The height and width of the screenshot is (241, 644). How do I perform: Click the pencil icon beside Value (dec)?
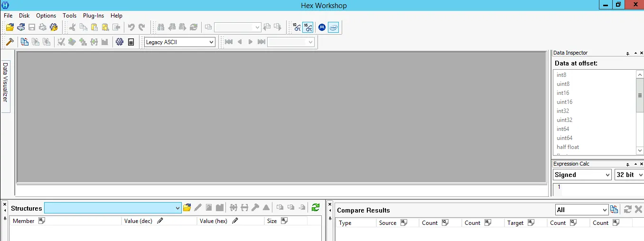pyautogui.click(x=160, y=221)
